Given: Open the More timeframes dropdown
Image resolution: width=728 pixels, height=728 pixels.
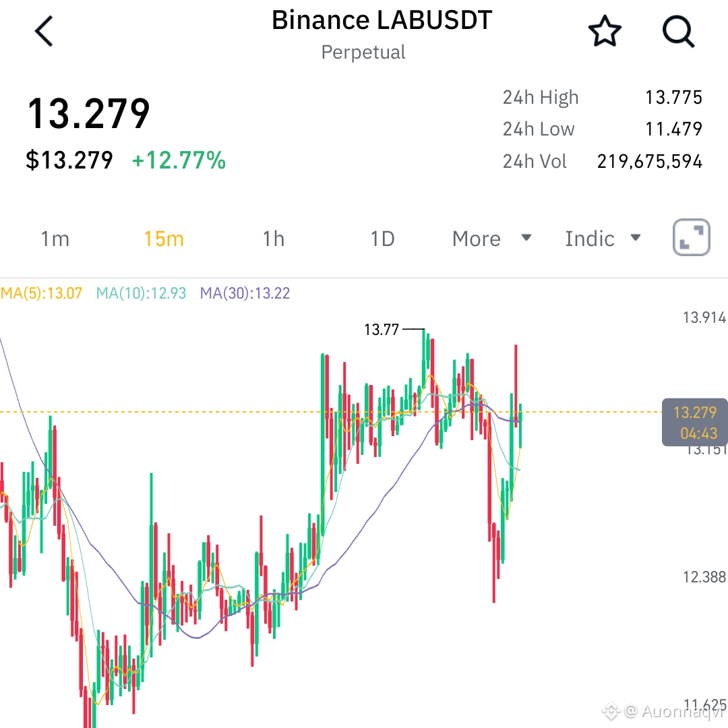Looking at the screenshot, I should point(491,239).
